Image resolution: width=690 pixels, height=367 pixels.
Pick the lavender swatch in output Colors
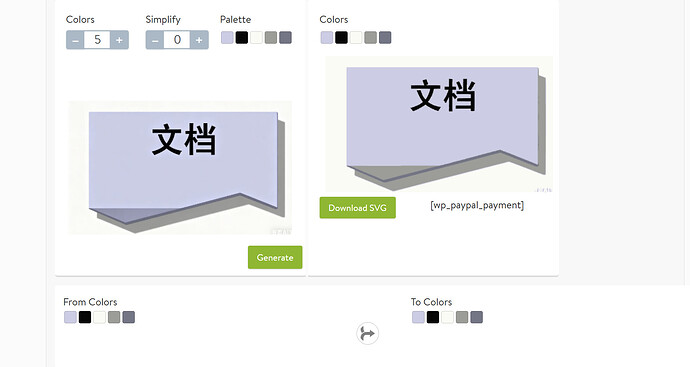327,37
